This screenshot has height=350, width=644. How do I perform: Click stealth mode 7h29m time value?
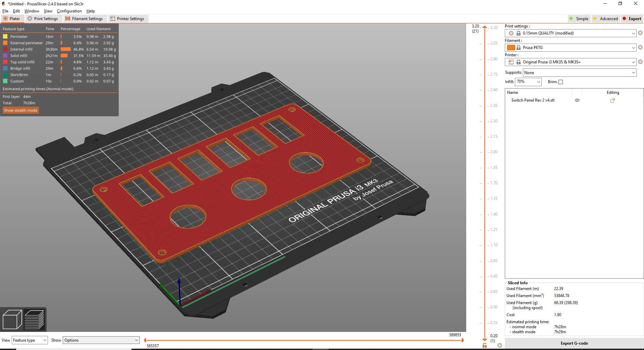560,332
